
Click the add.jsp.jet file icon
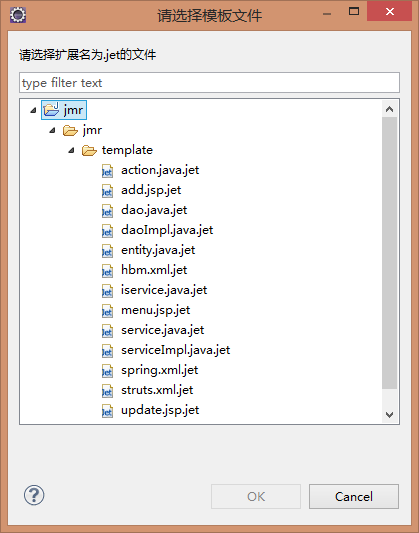pos(107,191)
